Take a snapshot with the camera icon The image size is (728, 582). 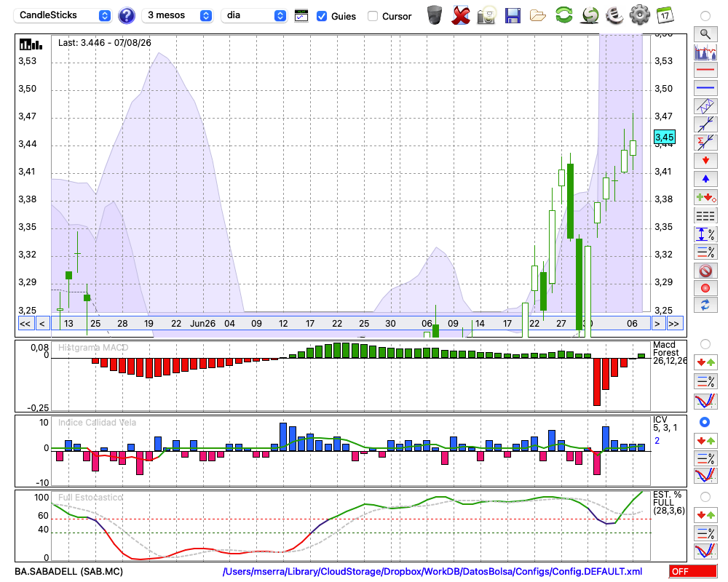click(486, 15)
